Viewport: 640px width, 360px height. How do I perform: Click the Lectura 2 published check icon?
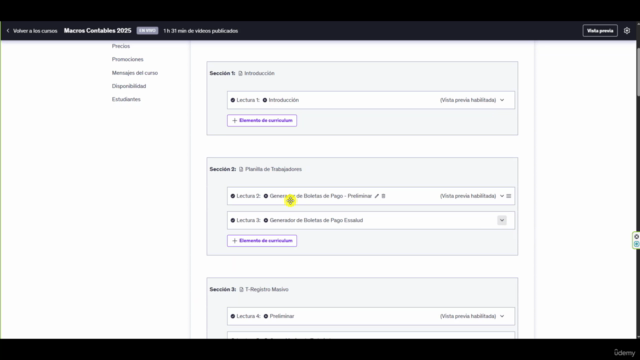click(233, 196)
